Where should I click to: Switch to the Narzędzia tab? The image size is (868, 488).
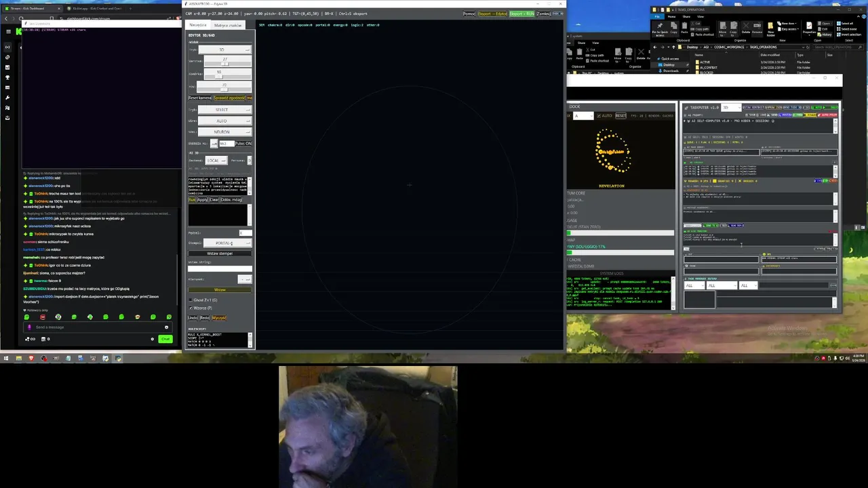click(198, 25)
